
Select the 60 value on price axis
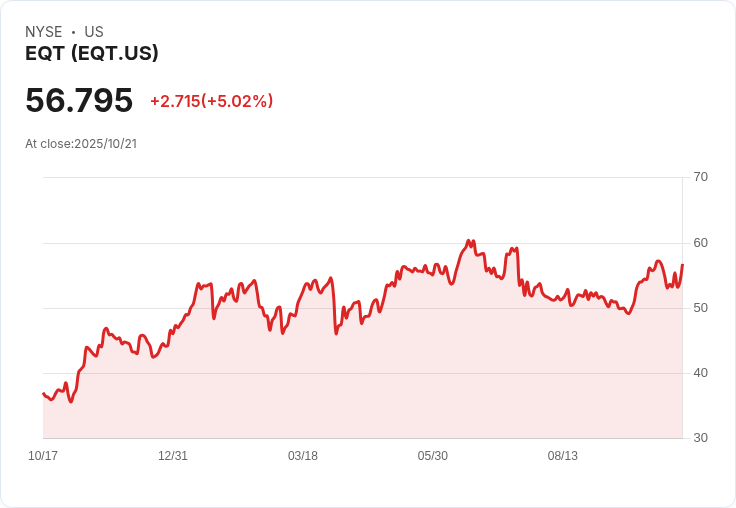(701, 243)
